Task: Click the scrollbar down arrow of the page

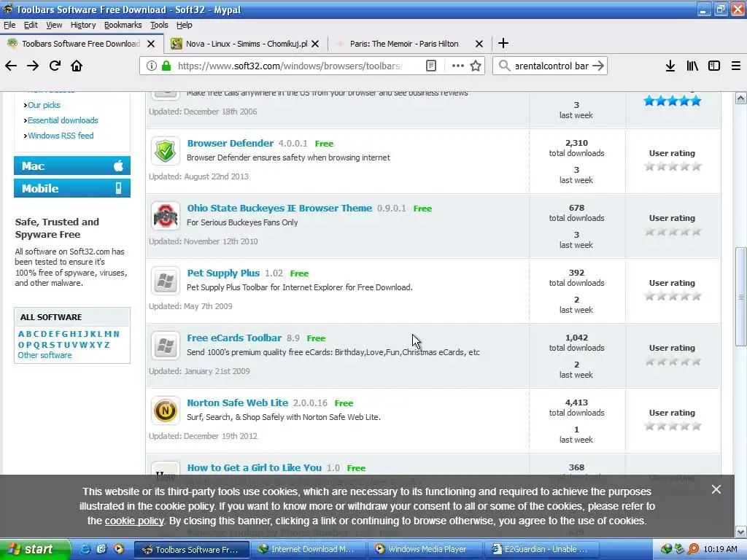Action: 741,532
